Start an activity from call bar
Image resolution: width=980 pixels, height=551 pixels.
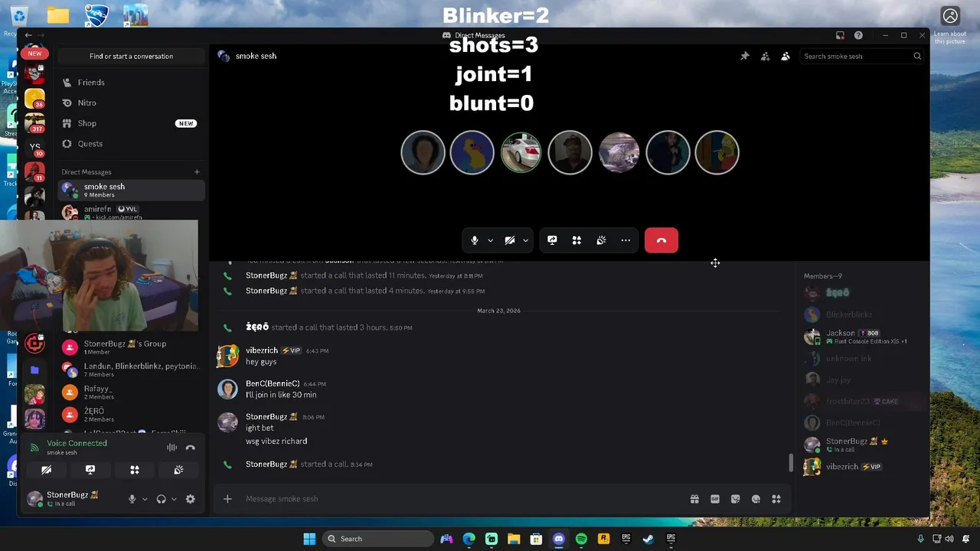click(x=577, y=240)
